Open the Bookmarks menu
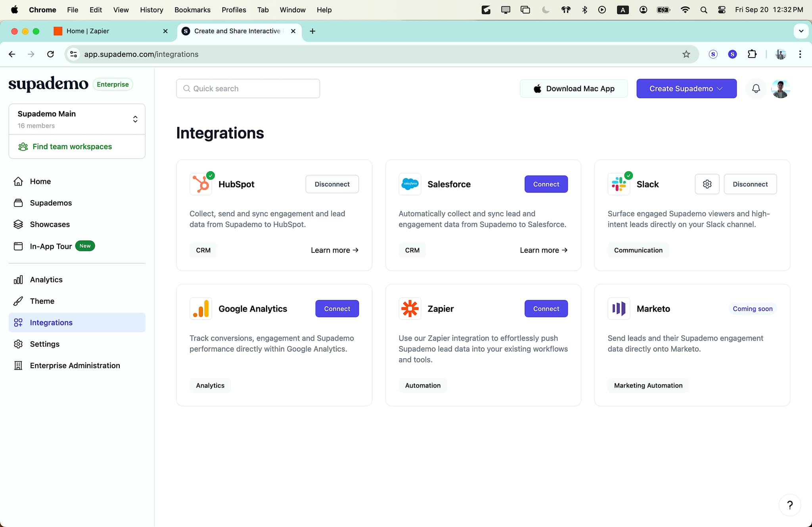The image size is (812, 527). [x=192, y=10]
